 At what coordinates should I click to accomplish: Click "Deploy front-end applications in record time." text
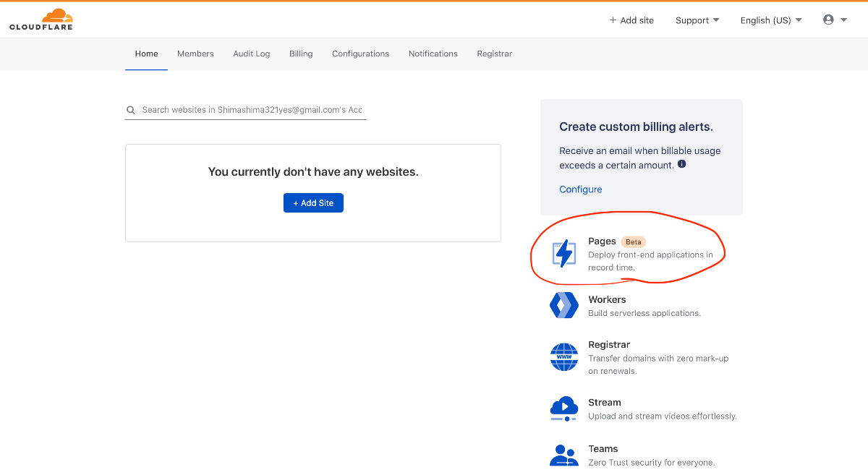(651, 261)
